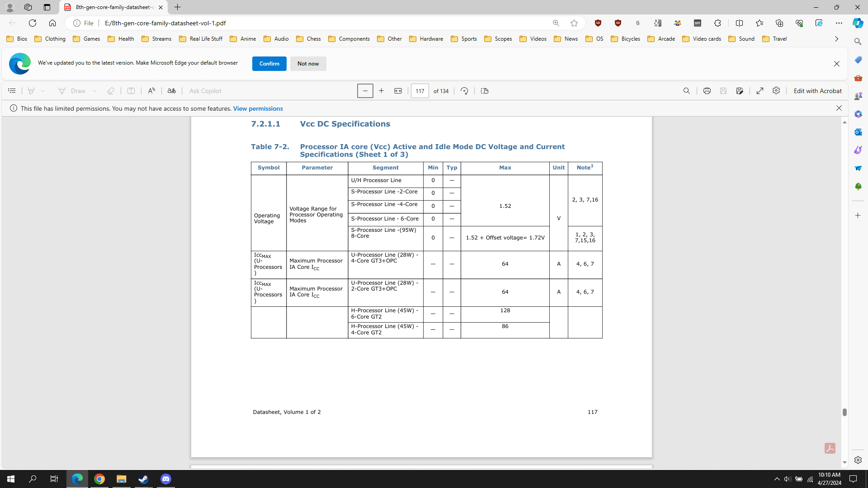Click Edit with Acrobat
868x488 pixels.
817,91
